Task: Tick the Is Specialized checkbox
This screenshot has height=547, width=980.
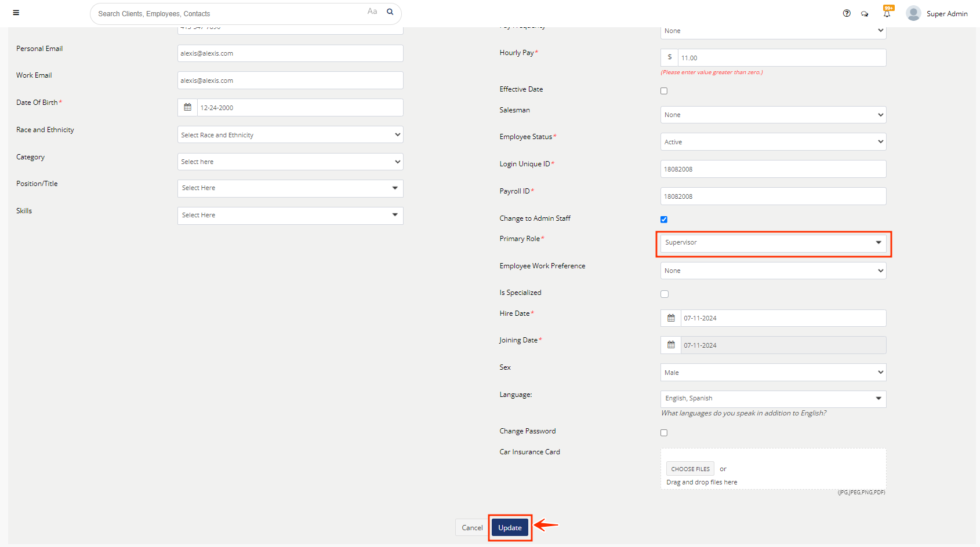Action: point(665,294)
